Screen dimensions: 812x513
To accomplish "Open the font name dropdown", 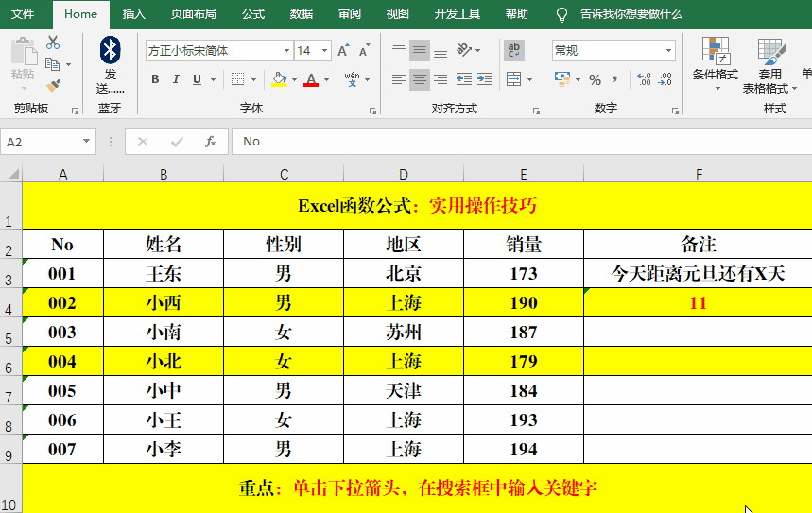I will click(x=286, y=51).
